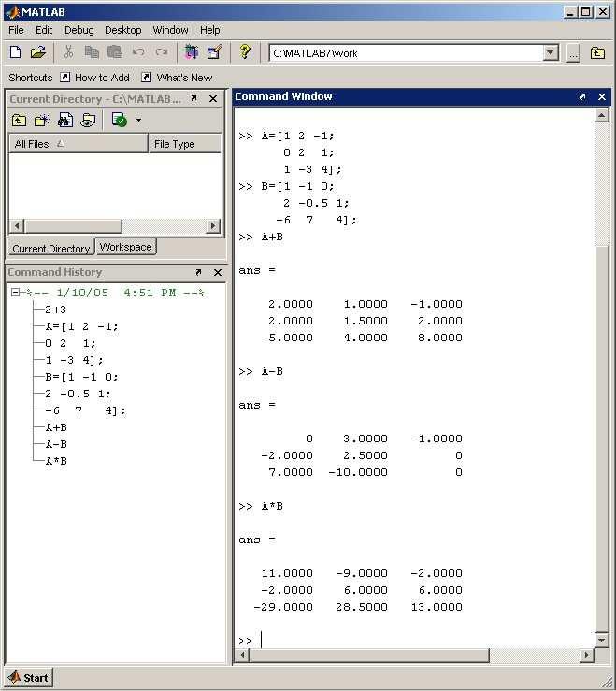This screenshot has height=691, width=616.
Task: Switch to the Workspace tab
Action: coord(125,247)
